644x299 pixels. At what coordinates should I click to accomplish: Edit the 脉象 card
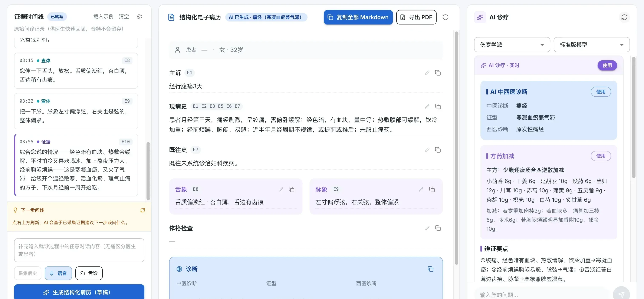pyautogui.click(x=421, y=189)
